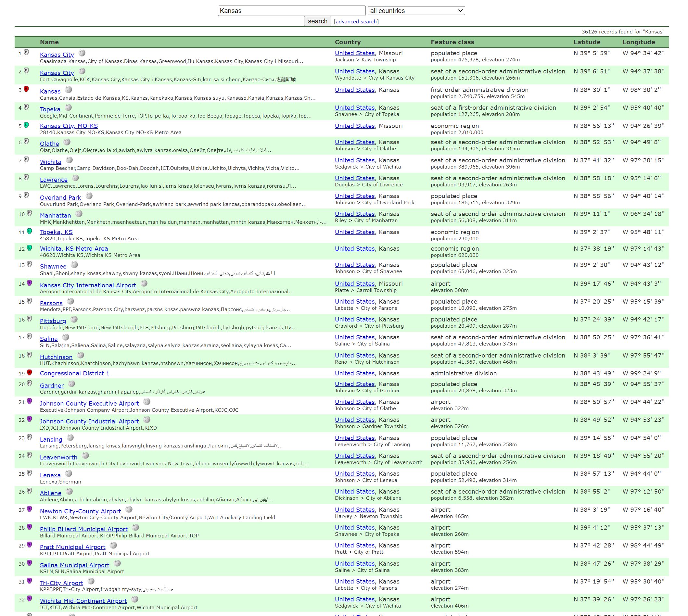The image size is (688, 616).
Task: Open the Overland Park result link
Action: click(x=60, y=197)
